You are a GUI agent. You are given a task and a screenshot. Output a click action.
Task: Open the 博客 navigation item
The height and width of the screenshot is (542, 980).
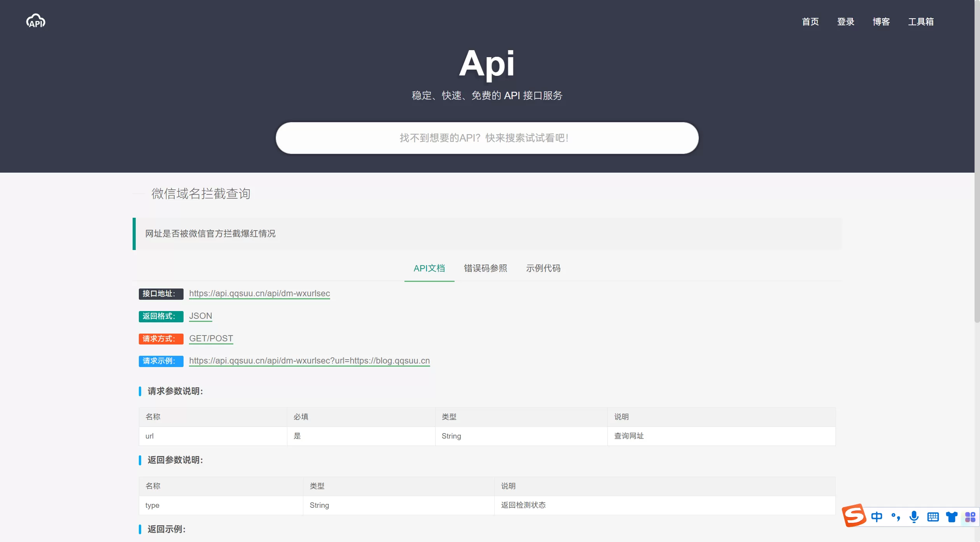tap(881, 22)
